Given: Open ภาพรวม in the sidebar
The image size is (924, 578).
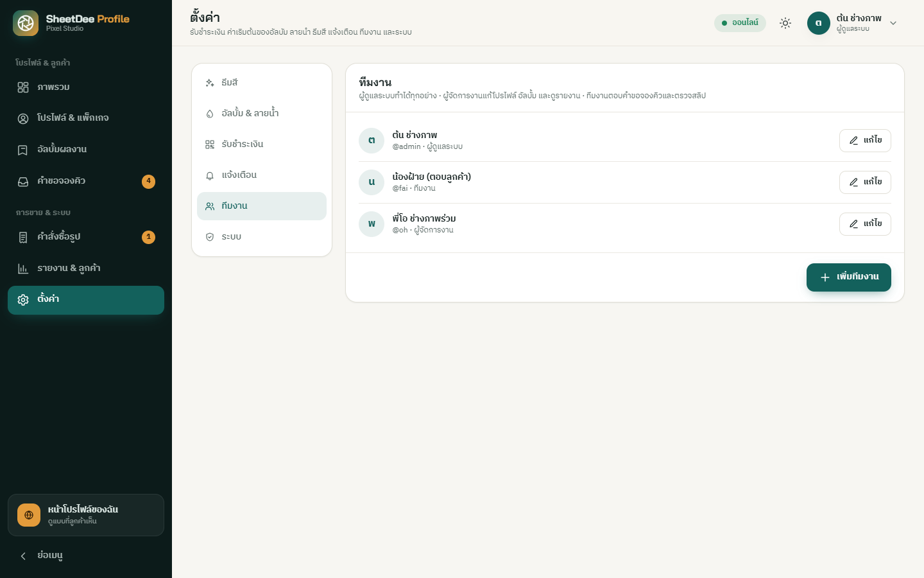Looking at the screenshot, I should click(x=86, y=87).
